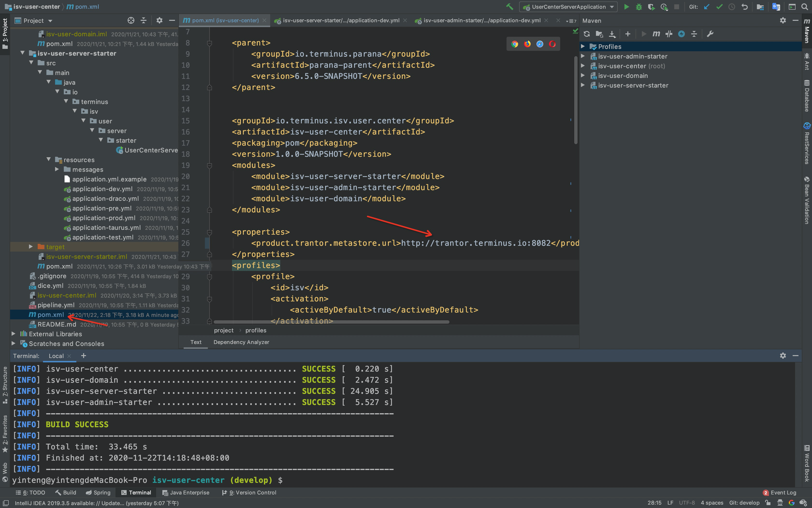Open the Spring tool window

(98, 493)
